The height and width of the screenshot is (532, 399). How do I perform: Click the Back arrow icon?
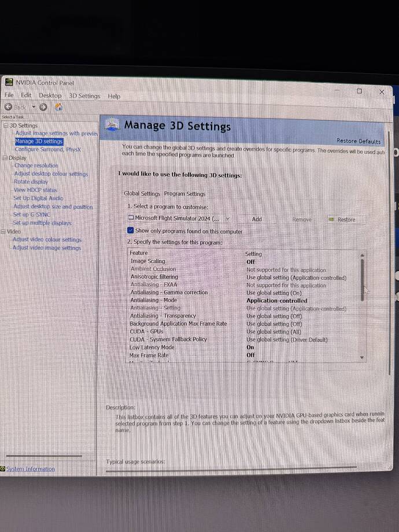[x=9, y=107]
